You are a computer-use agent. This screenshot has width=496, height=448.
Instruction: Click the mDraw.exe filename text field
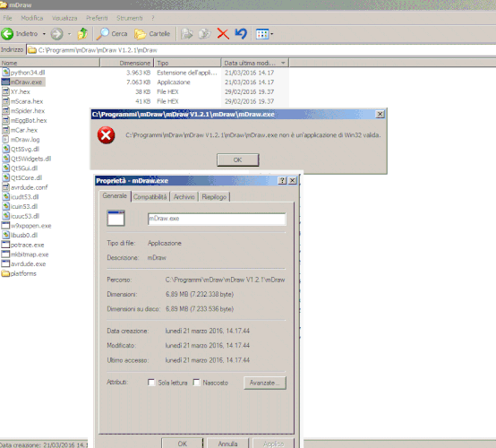[x=217, y=219]
